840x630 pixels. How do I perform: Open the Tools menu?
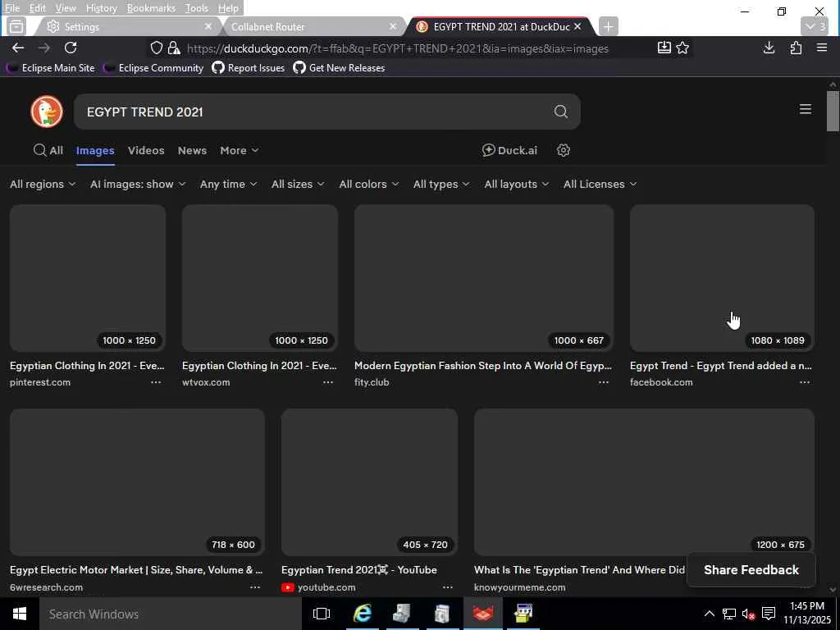pos(196,8)
